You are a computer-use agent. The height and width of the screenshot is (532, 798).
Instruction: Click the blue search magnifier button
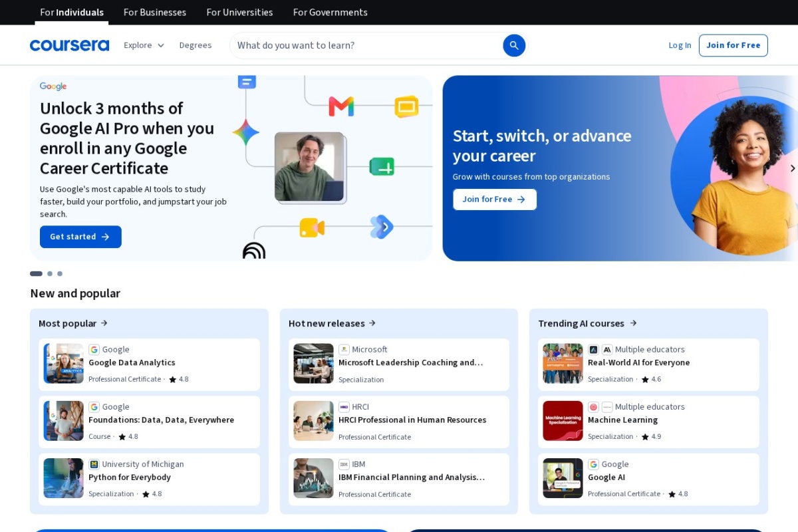514,45
